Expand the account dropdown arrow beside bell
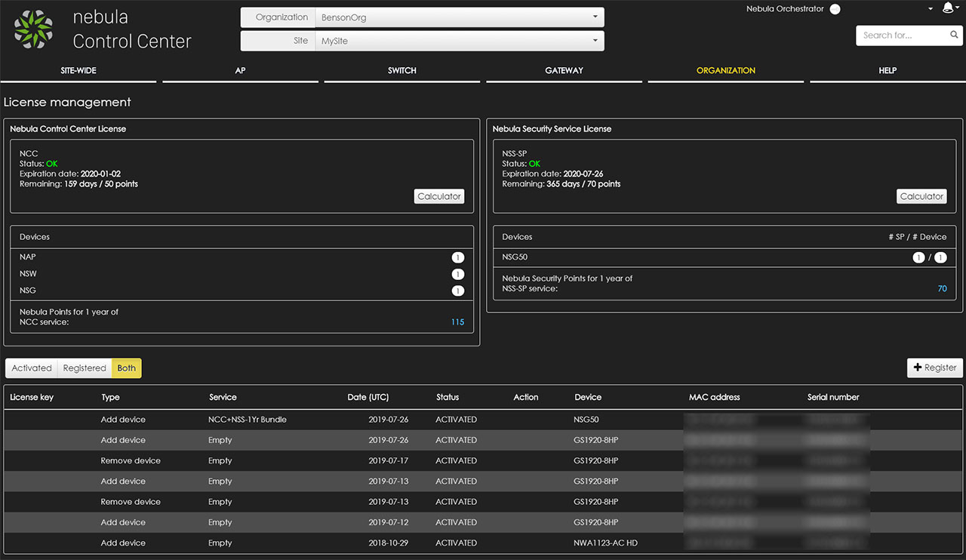This screenshot has height=560, width=966. coord(931,9)
